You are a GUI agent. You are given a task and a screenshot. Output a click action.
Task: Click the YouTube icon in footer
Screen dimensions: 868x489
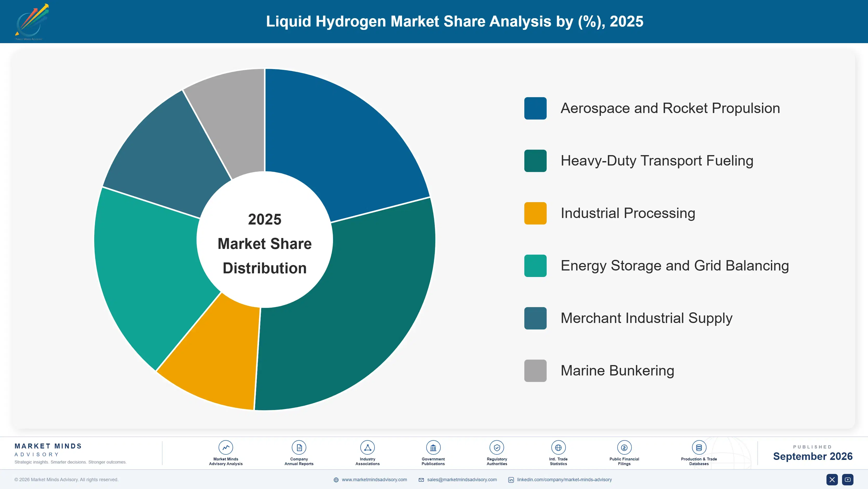point(848,480)
